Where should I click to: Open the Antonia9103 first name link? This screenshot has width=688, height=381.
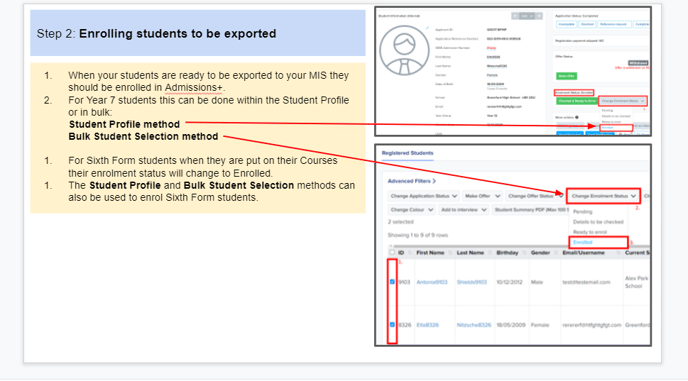(432, 282)
